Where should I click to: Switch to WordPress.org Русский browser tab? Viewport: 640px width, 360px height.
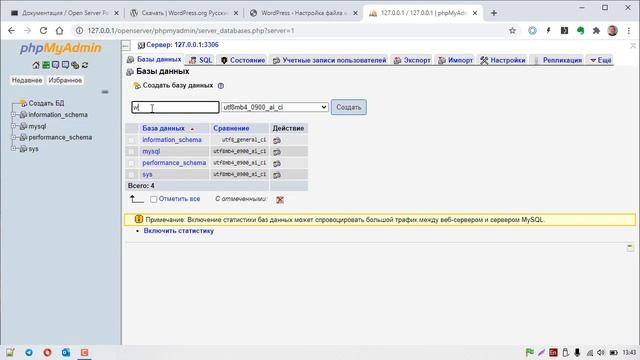tap(184, 13)
